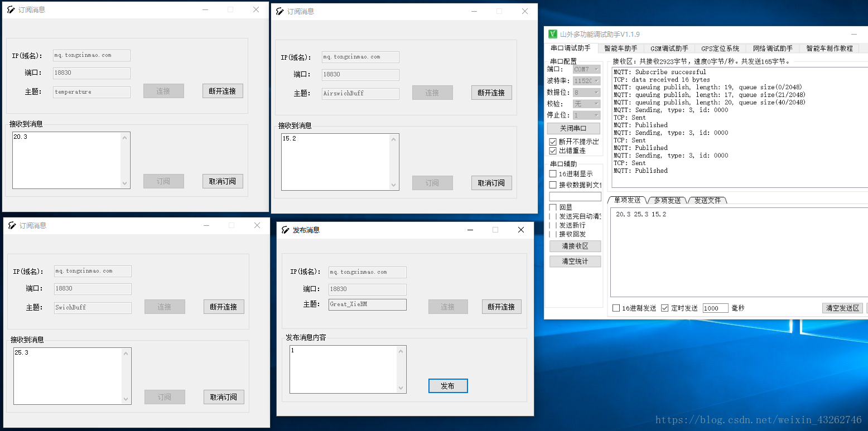
Task: Select the 多项发送 tab
Action: point(667,200)
